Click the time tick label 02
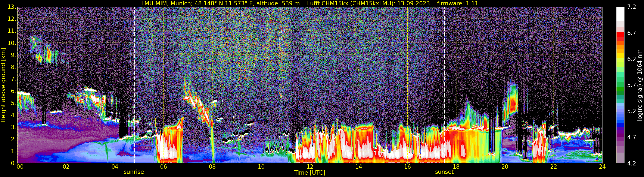This screenshot has width=644, height=177. click(66, 167)
